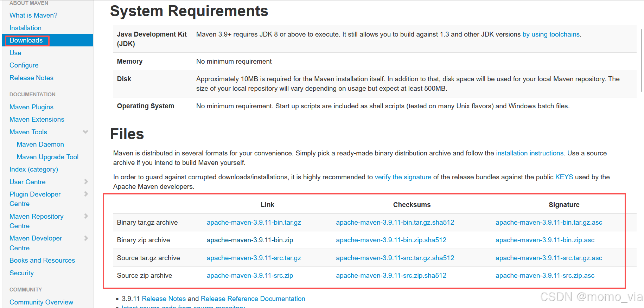Open the public KEYS link
This screenshot has height=308, width=644.
pos(564,177)
